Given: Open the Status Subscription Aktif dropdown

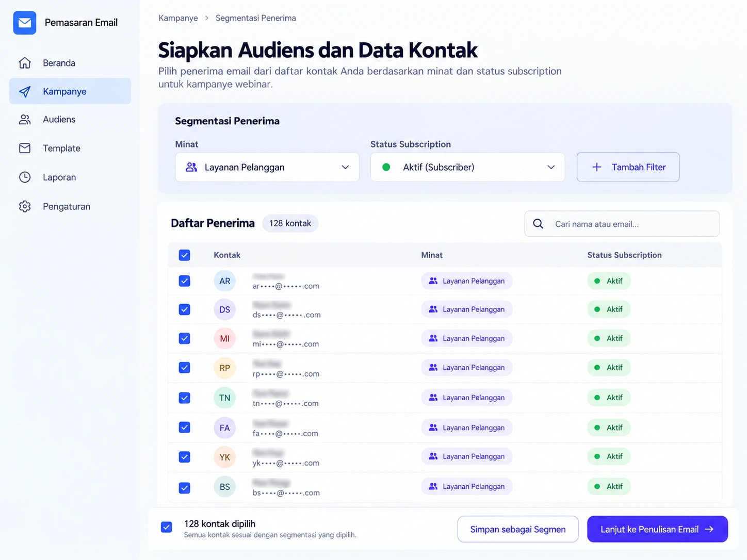Looking at the screenshot, I should point(467,167).
